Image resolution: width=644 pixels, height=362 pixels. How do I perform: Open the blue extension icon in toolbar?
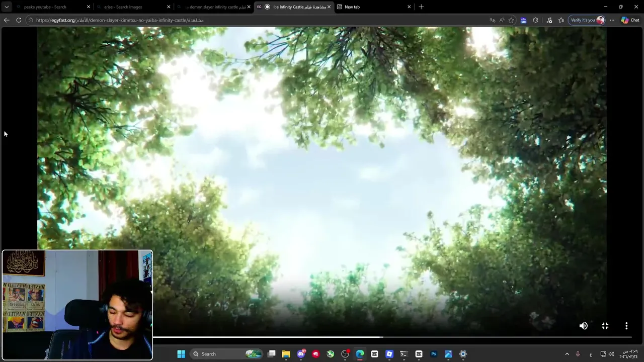[523, 20]
